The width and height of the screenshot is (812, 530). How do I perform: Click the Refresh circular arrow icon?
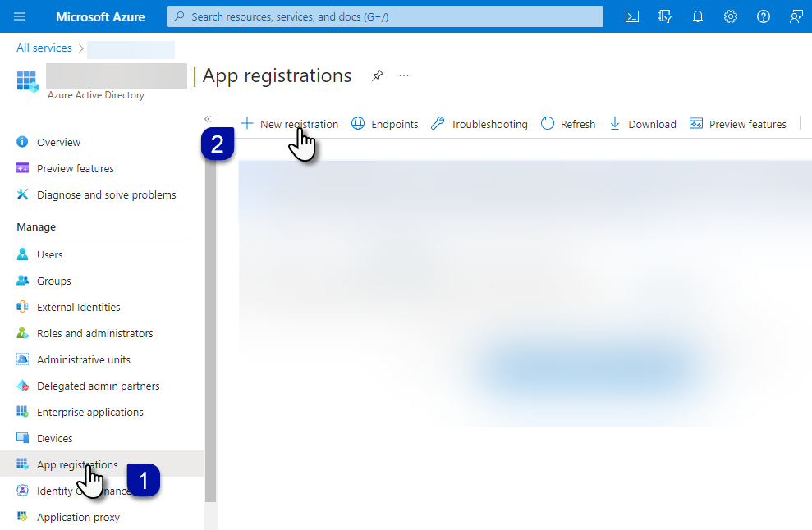[x=548, y=124]
